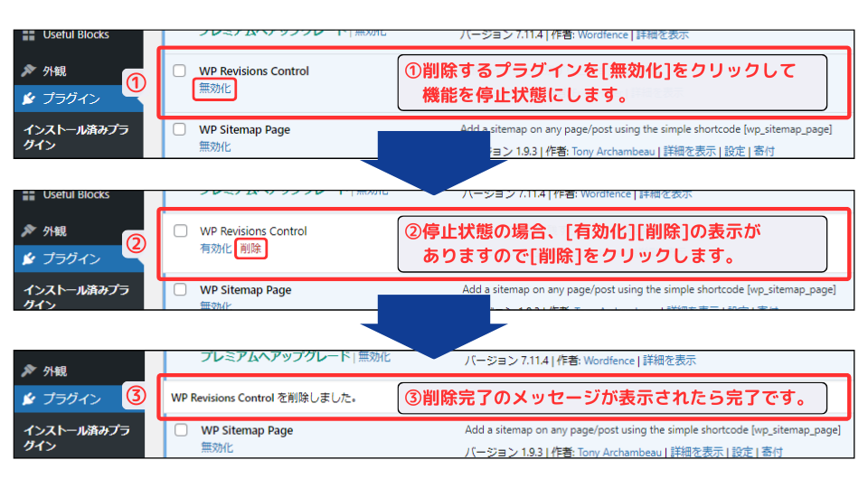
Task: Click the WP Revisions Control title above the 有効化 link
Action: (253, 230)
